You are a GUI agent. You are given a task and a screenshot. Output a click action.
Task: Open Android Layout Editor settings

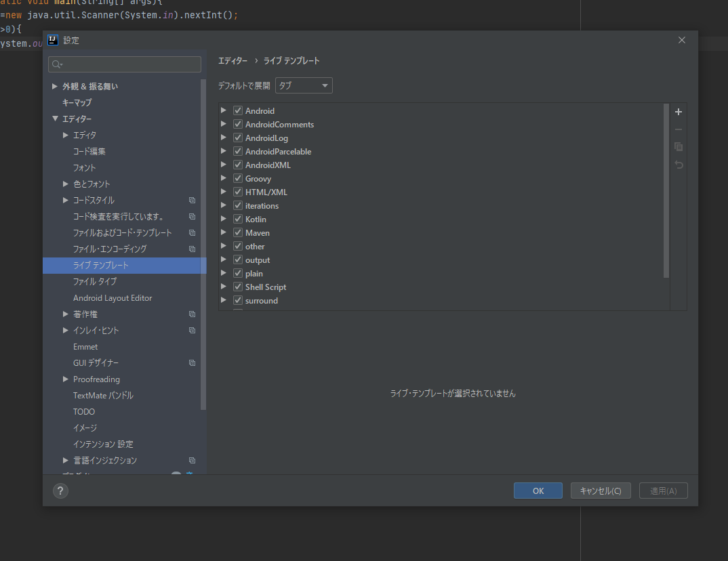[x=113, y=298]
